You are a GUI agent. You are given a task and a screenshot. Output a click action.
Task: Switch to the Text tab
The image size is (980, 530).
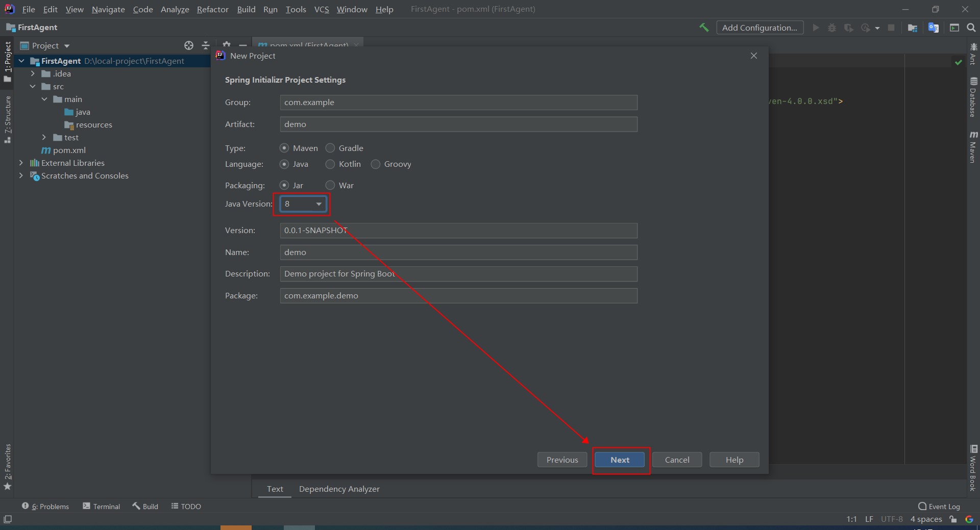[x=275, y=489]
